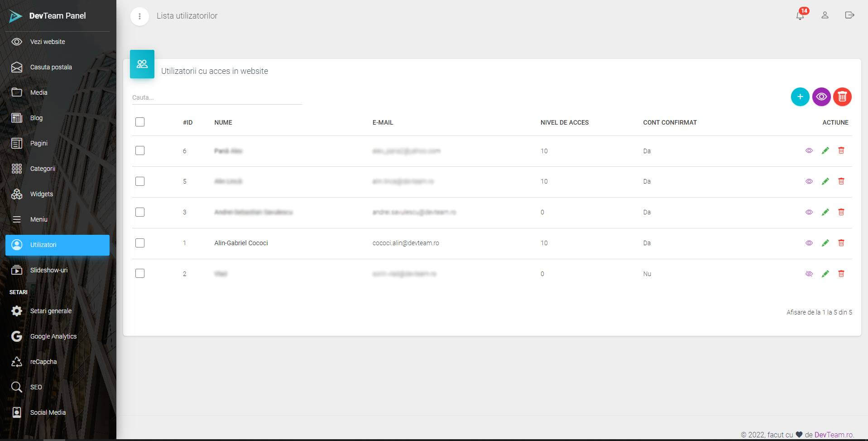
Task: Click the purple bulk visibility eye button
Action: pos(821,97)
